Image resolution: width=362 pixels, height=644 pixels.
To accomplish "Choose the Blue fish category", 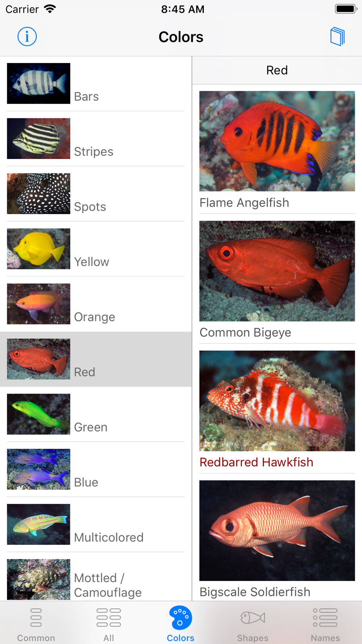I will 96,469.
